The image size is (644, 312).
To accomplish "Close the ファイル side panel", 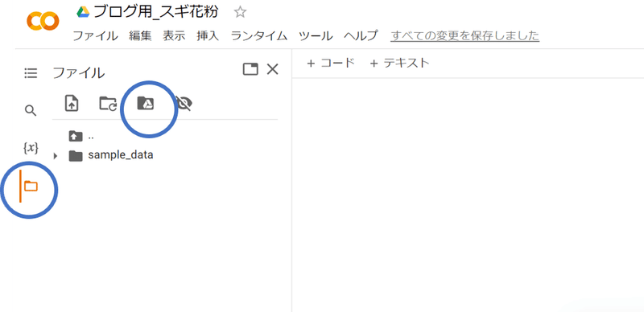I will (x=273, y=69).
